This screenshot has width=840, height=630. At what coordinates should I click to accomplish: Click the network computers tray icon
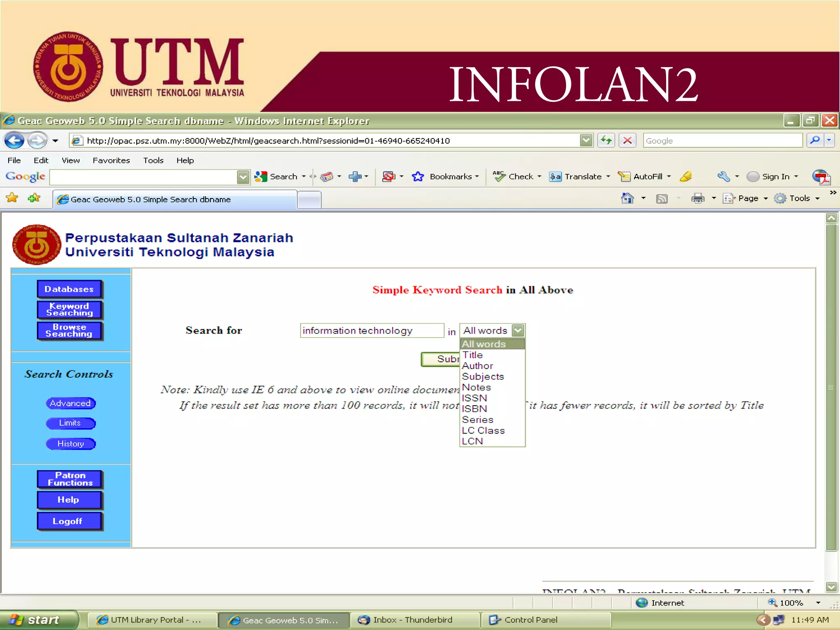[x=779, y=620]
